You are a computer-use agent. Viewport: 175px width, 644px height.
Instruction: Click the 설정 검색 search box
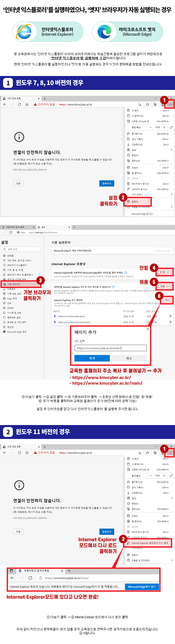[21, 249]
